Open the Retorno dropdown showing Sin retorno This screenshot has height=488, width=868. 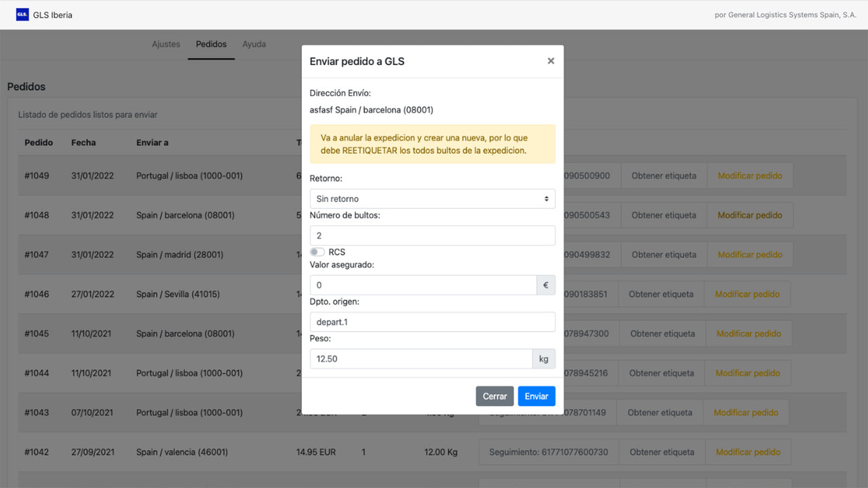pyautogui.click(x=432, y=198)
